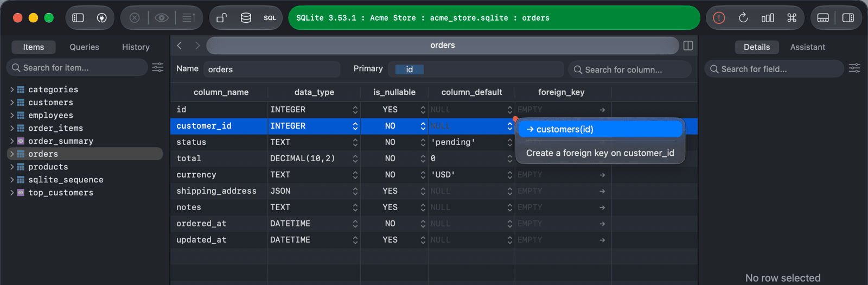Click the column_name header

click(221, 92)
